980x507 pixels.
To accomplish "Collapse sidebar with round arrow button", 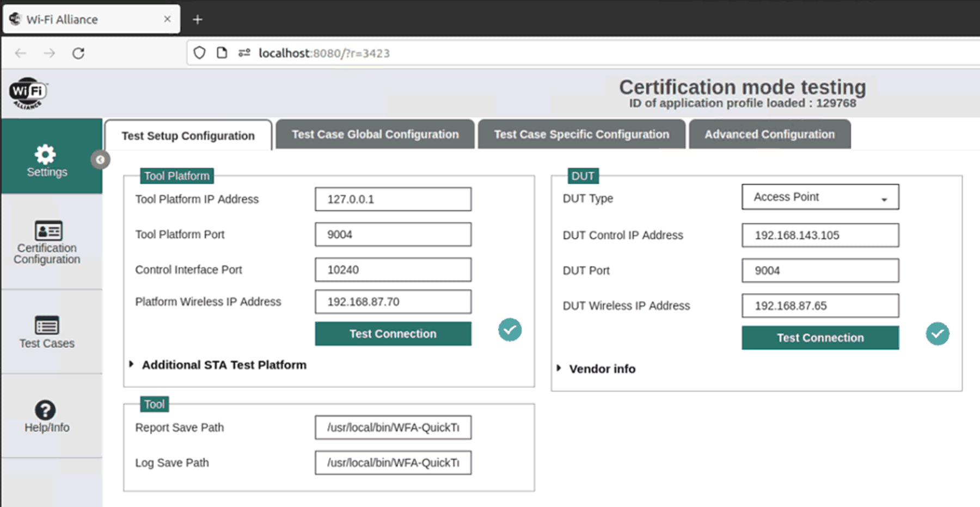I will [100, 160].
